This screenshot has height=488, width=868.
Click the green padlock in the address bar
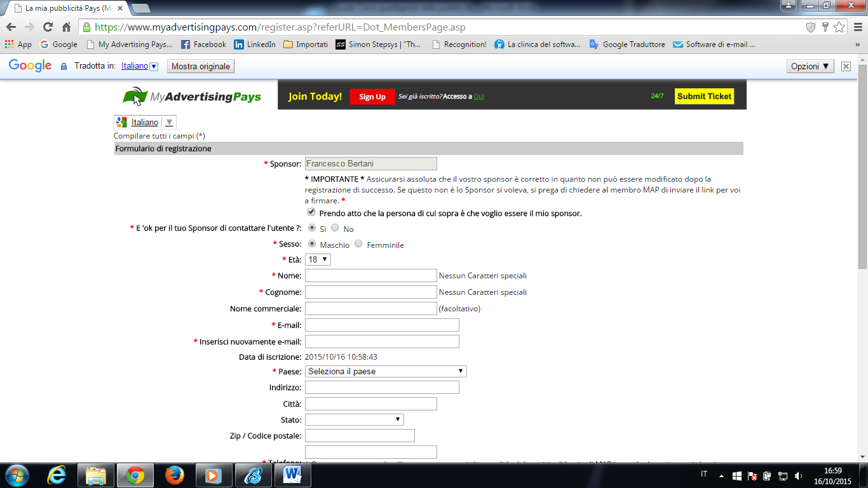click(87, 27)
